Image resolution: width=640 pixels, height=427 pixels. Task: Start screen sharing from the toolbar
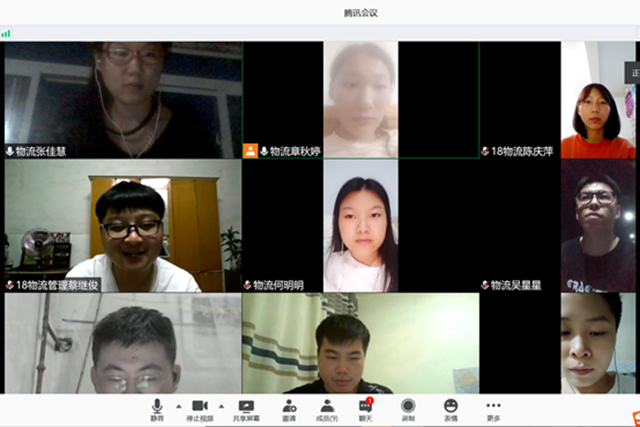[245, 408]
